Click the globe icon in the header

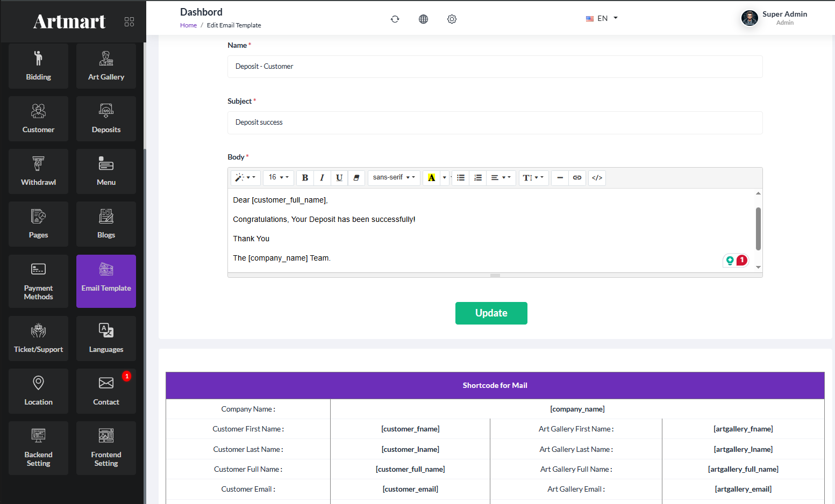(423, 19)
